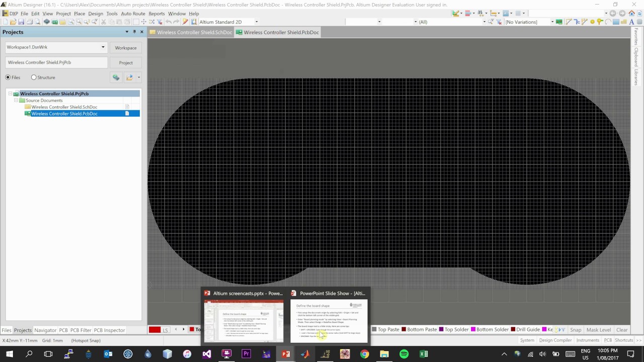Click the Cut scissors toolbar icon

[103, 22]
